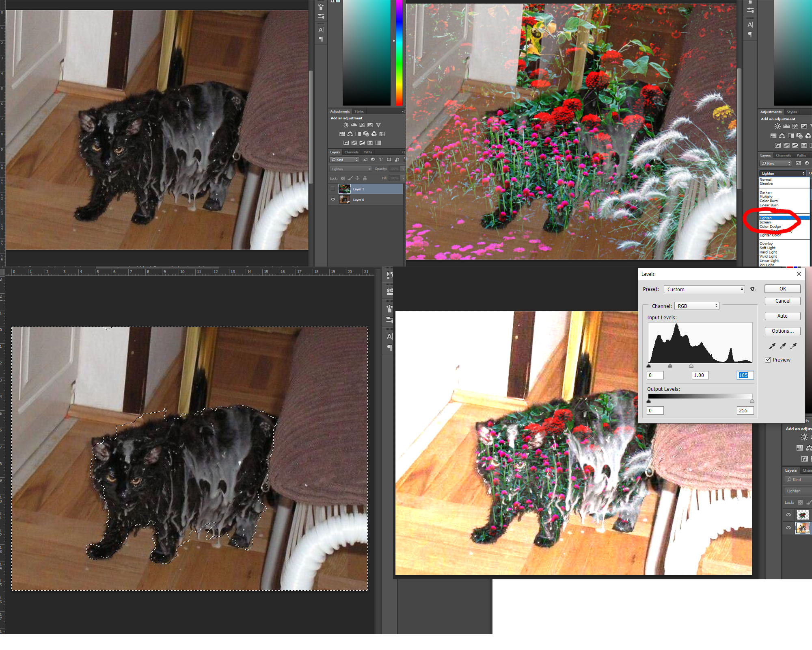This screenshot has width=812, height=650.
Task: Switch to Styles tab above Layer 1 panel
Action: pyautogui.click(x=359, y=111)
